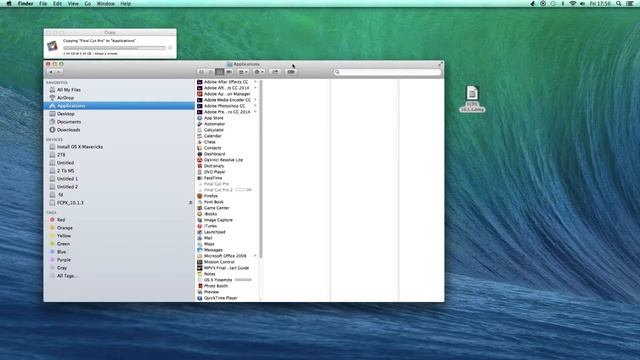
Task: Select Calendar app icon
Action: pyautogui.click(x=200, y=136)
